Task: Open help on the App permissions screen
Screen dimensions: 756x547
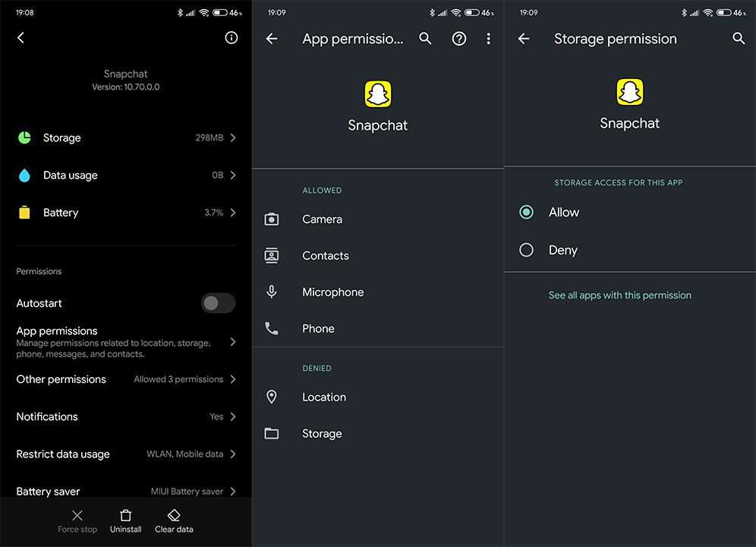Action: (459, 39)
